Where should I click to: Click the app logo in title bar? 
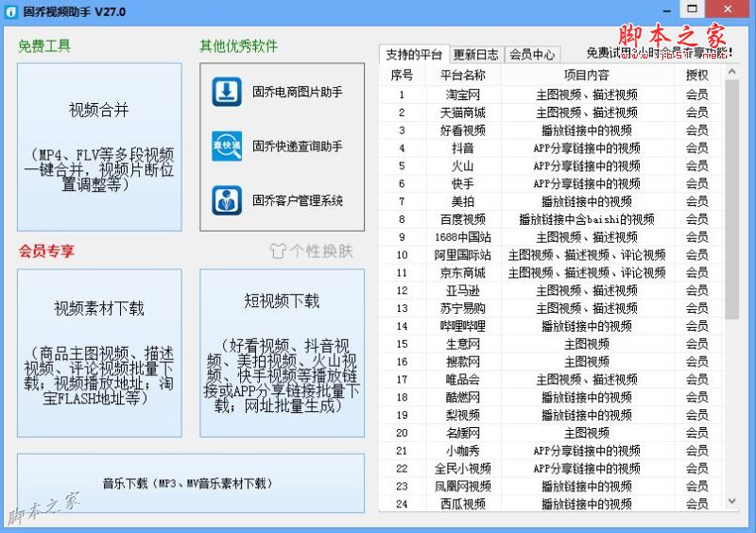10,12
